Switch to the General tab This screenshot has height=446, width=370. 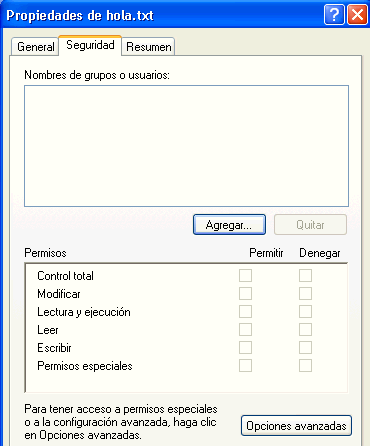[35, 47]
